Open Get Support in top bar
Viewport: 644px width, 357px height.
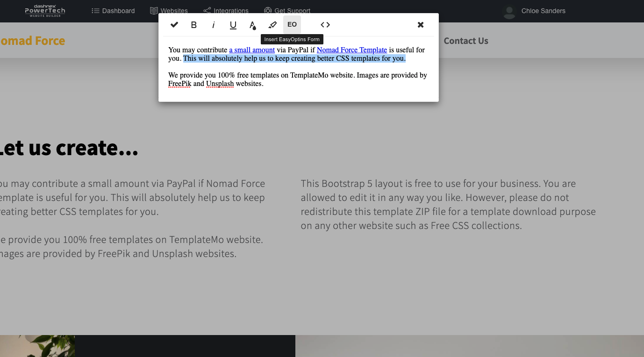click(287, 11)
